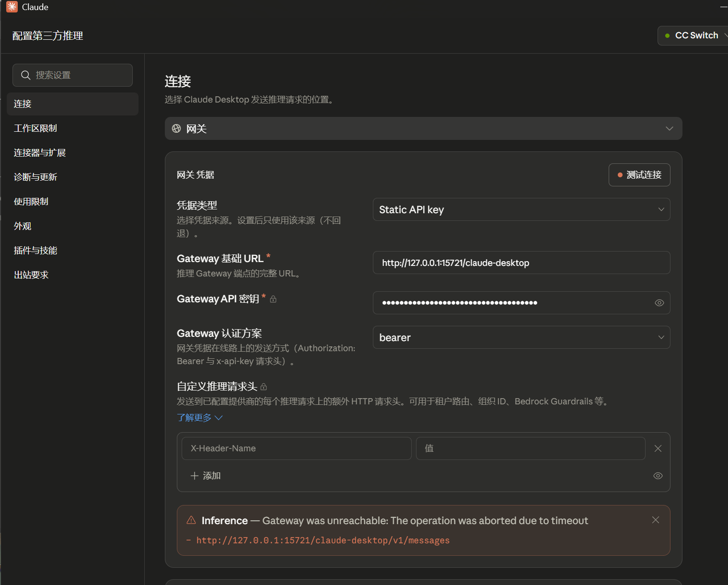Click the 网关 凭据 section heading
Viewport: 728px width, 585px height.
click(x=196, y=175)
